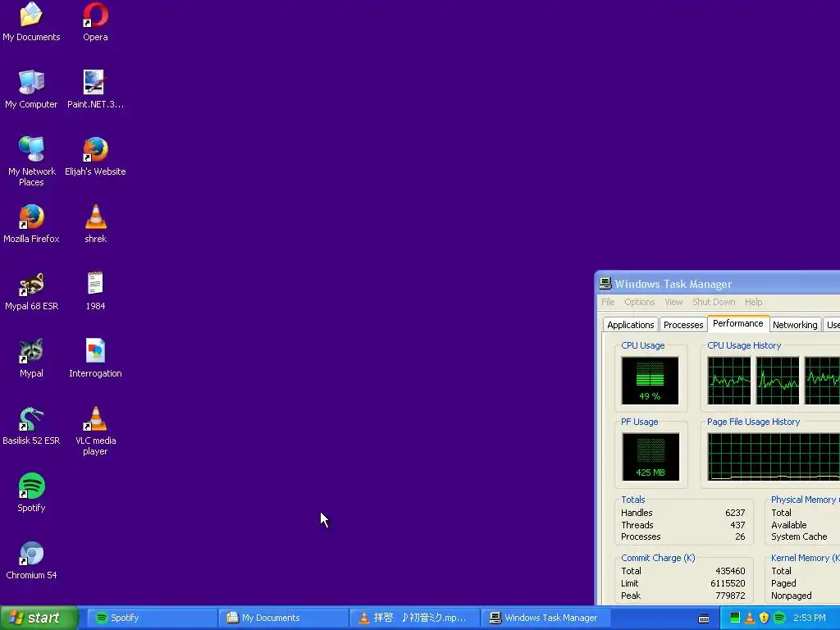Click the System Cache label

point(799,536)
